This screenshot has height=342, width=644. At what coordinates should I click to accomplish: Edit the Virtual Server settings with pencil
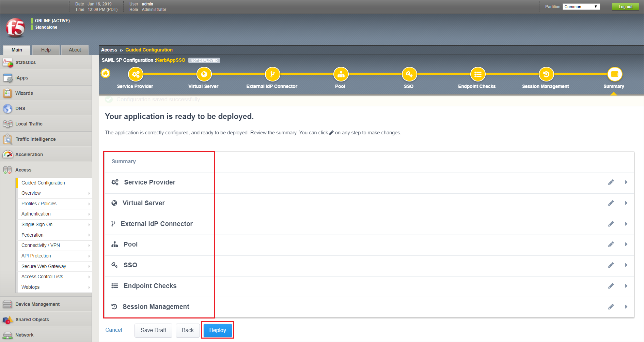[611, 203]
